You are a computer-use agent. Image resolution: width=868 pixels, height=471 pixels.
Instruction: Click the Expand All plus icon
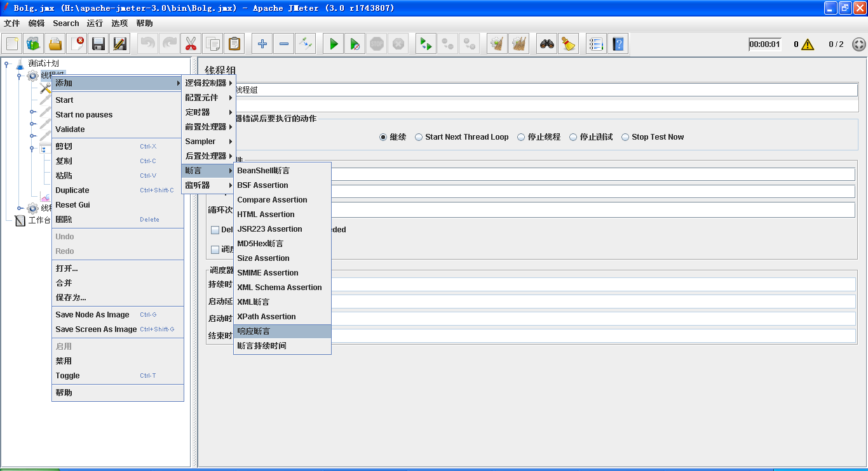tap(262, 44)
